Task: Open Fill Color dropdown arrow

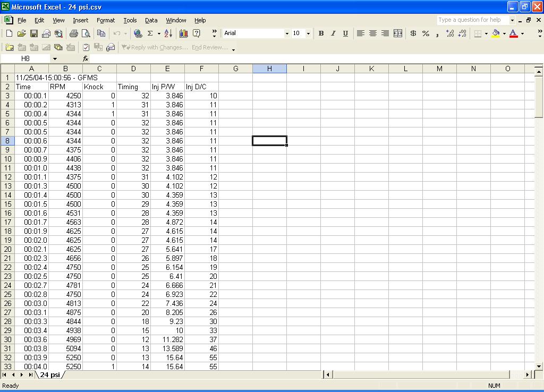Action: click(504, 33)
